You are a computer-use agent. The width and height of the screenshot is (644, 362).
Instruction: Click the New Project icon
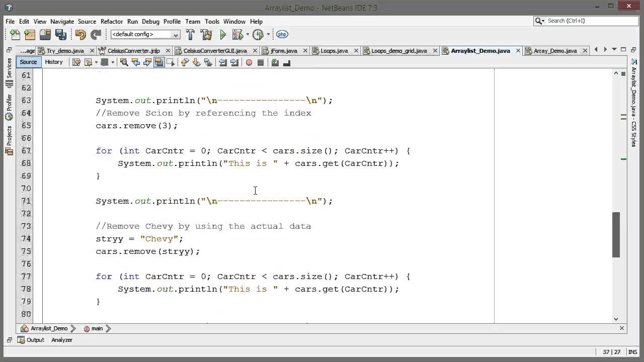pyautogui.click(x=30, y=34)
